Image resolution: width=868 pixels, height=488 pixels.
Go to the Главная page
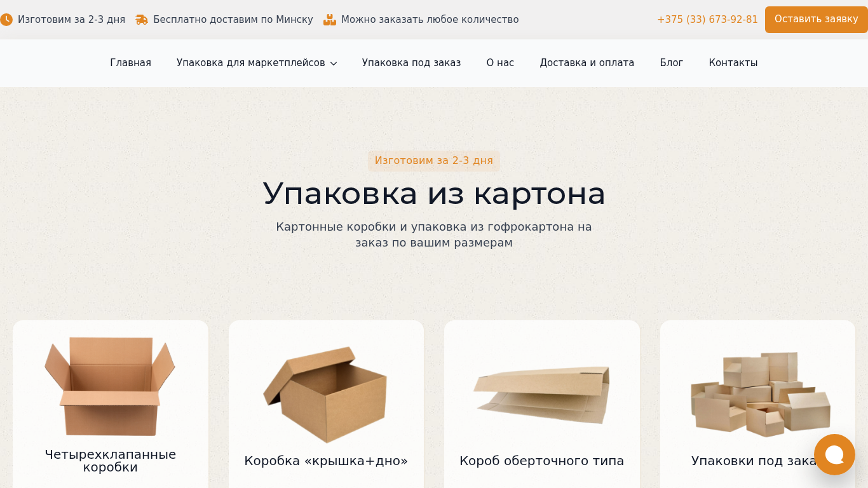coord(130,63)
